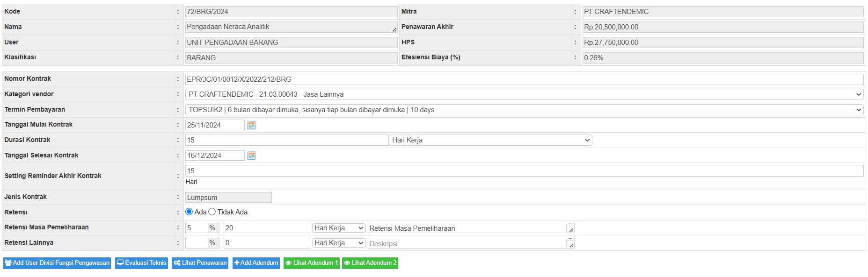The image size is (868, 277).
Task: Click the Retensi Masa Pemeliharaan percent field
Action: (196, 228)
